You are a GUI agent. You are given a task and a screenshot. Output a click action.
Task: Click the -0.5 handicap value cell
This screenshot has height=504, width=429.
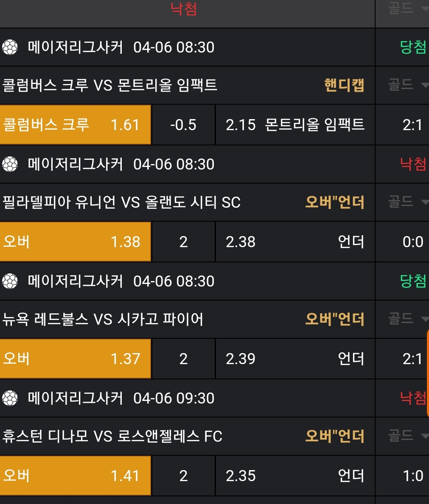click(x=183, y=125)
